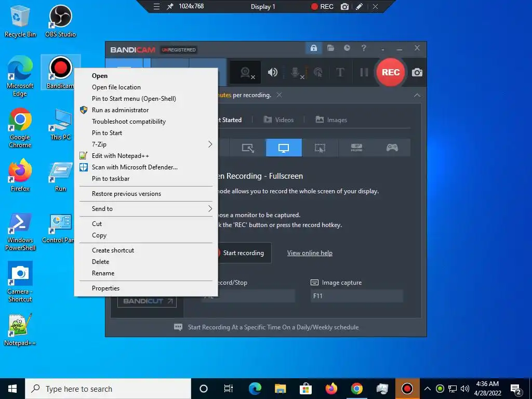The image size is (532, 399).
Task: Click the REC indicator on top recording bar
Action: click(x=322, y=6)
